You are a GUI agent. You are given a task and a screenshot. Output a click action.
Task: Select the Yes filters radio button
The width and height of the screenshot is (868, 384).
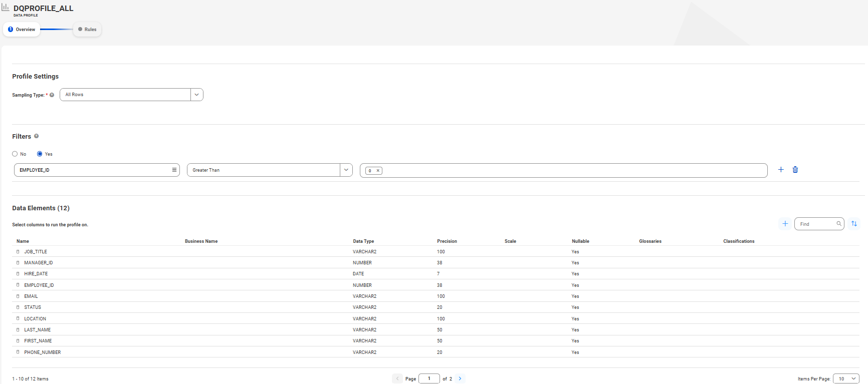[x=40, y=154]
